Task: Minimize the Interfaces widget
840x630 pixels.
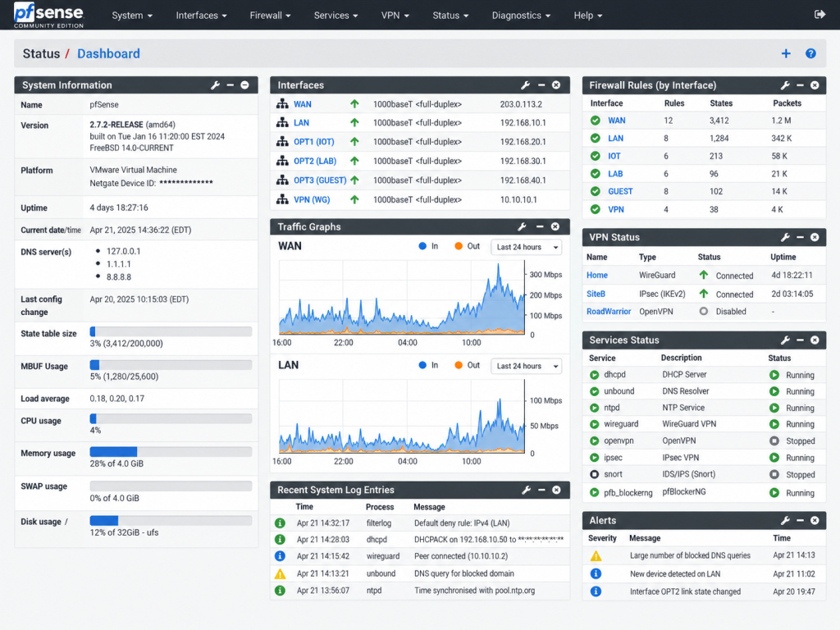Action: pos(541,85)
